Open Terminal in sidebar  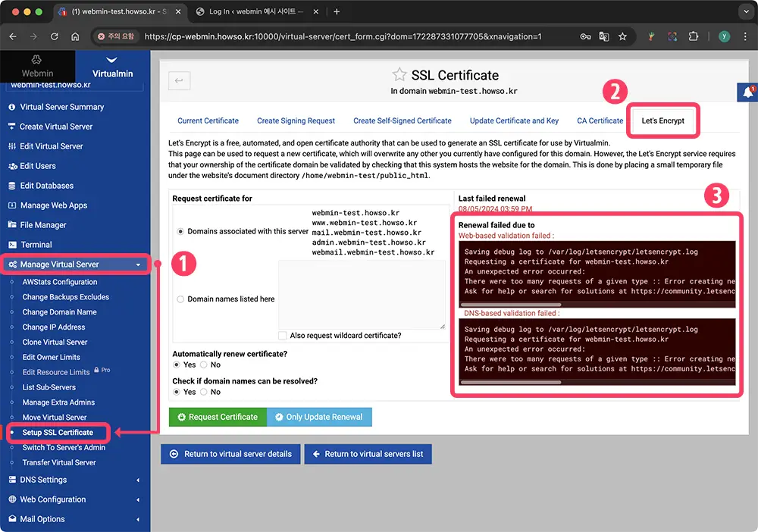pyautogui.click(x=36, y=245)
